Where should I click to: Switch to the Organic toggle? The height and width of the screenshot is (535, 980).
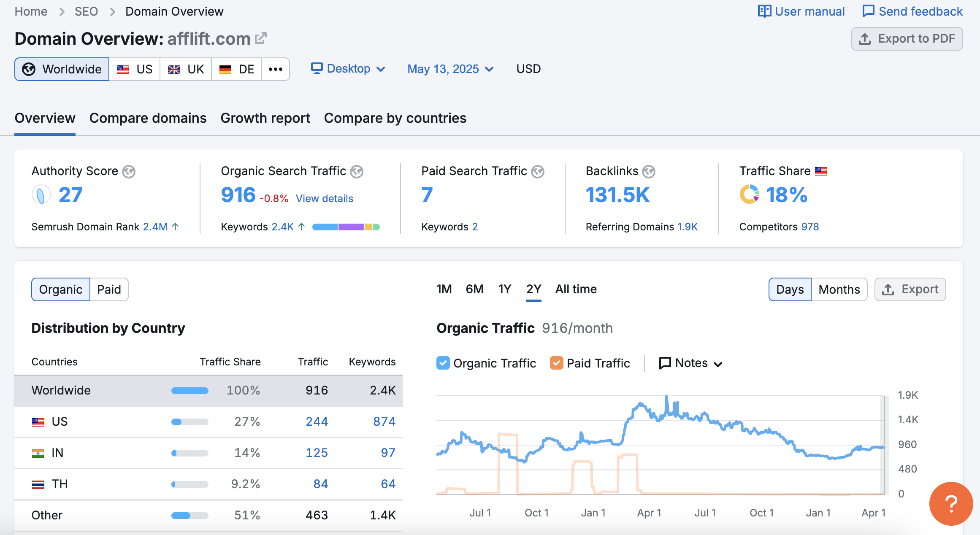click(x=61, y=289)
